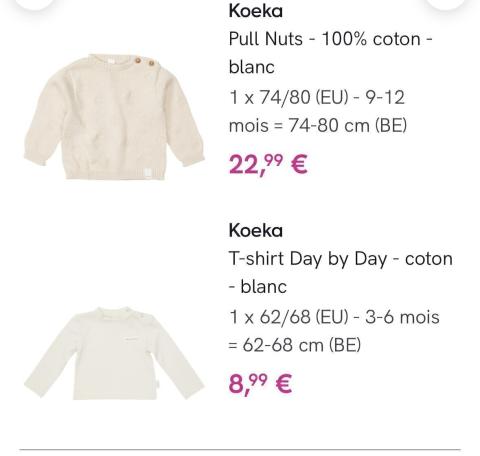Image resolution: width=480 pixels, height=456 pixels.
Task: Click the small chest logo on the T-shirt
Action: [x=131, y=339]
